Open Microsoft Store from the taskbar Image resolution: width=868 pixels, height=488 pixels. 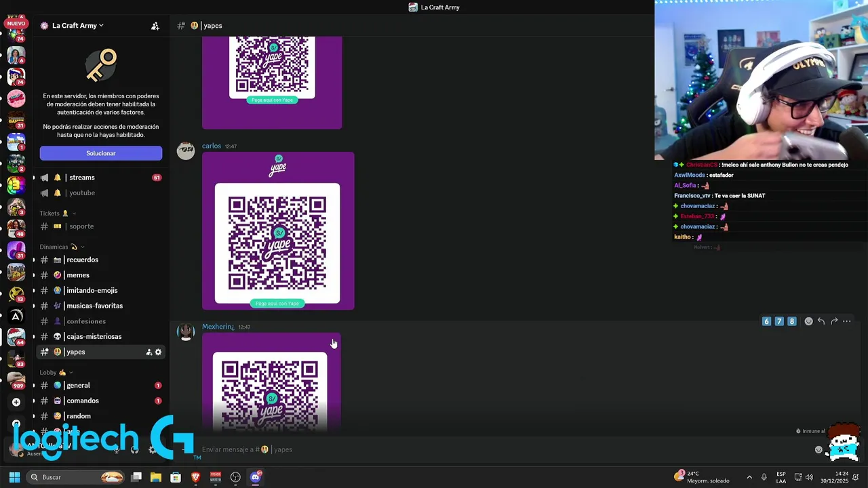click(x=176, y=477)
